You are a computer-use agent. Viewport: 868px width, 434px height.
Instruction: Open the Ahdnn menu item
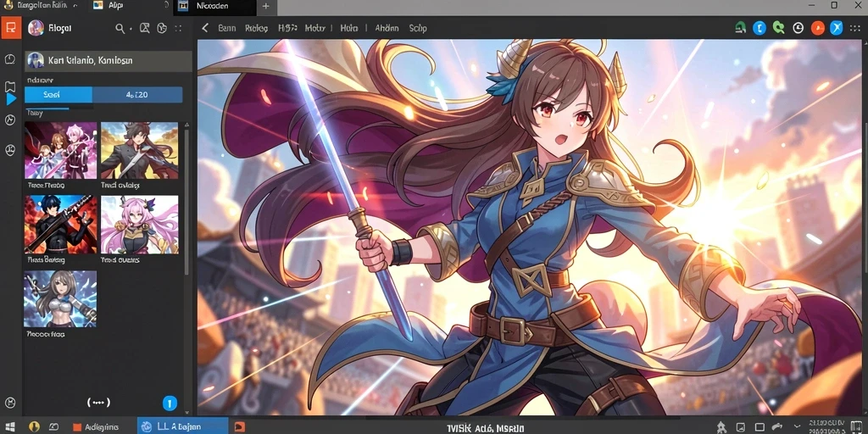pyautogui.click(x=387, y=28)
